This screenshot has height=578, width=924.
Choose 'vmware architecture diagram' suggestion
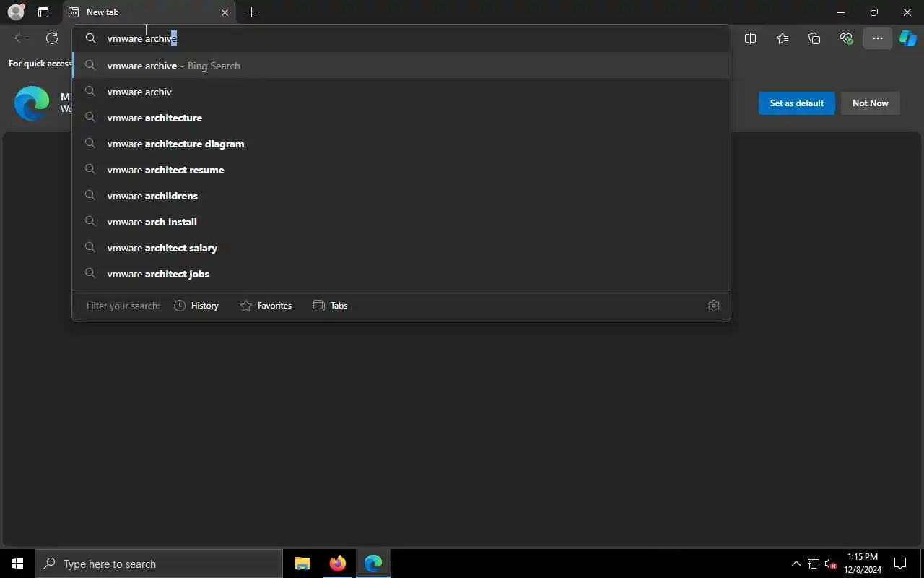pyautogui.click(x=401, y=144)
